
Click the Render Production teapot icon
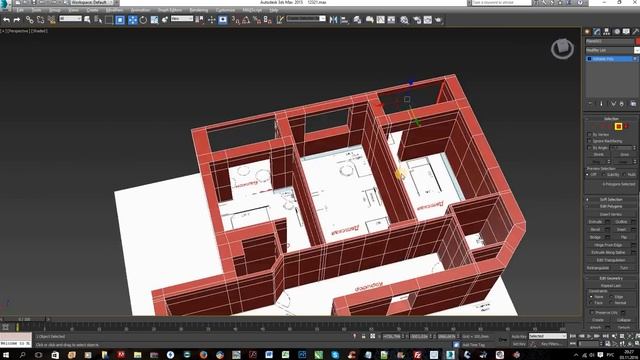coord(438,20)
